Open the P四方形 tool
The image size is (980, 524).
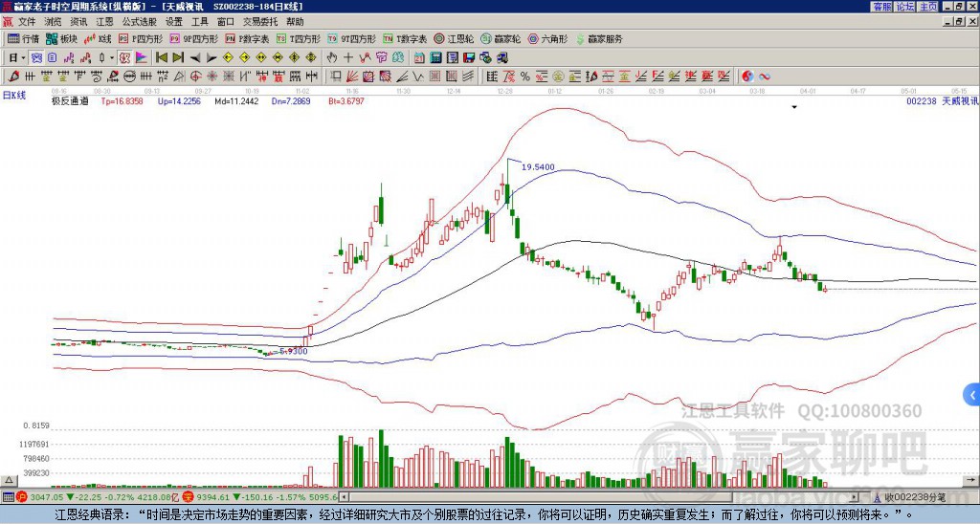[141, 38]
